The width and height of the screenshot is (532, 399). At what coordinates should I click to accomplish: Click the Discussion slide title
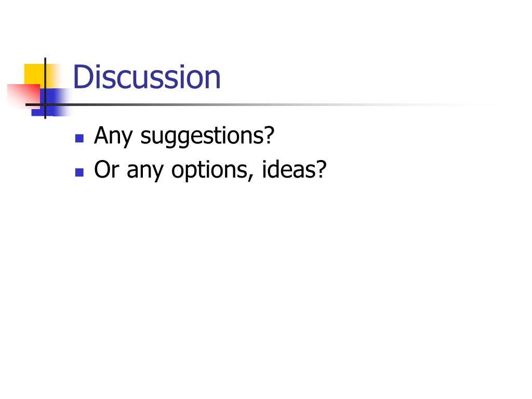[x=147, y=77]
